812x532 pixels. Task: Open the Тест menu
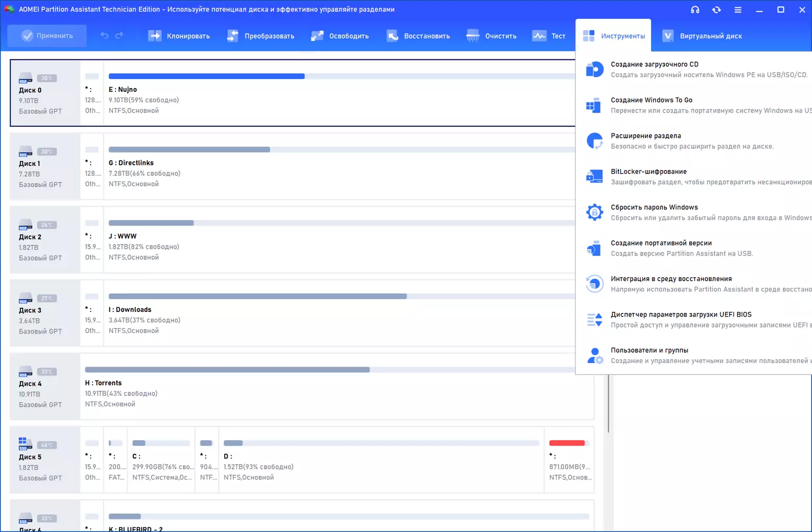(x=549, y=36)
